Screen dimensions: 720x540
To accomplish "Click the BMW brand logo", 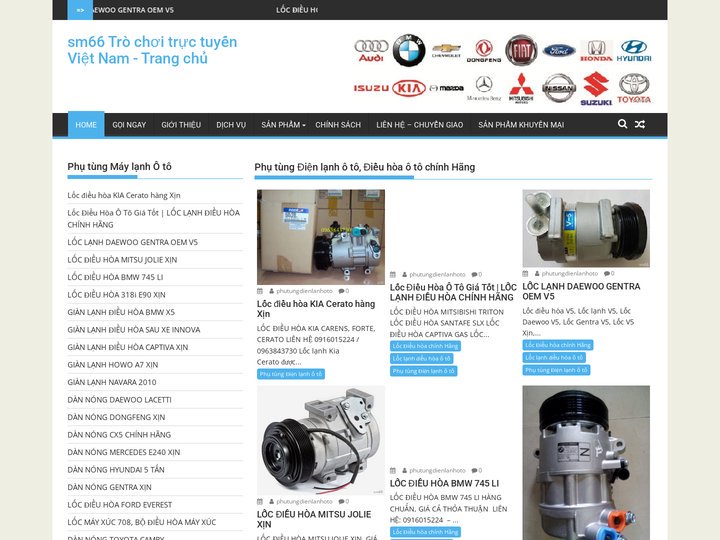I will pos(409,50).
